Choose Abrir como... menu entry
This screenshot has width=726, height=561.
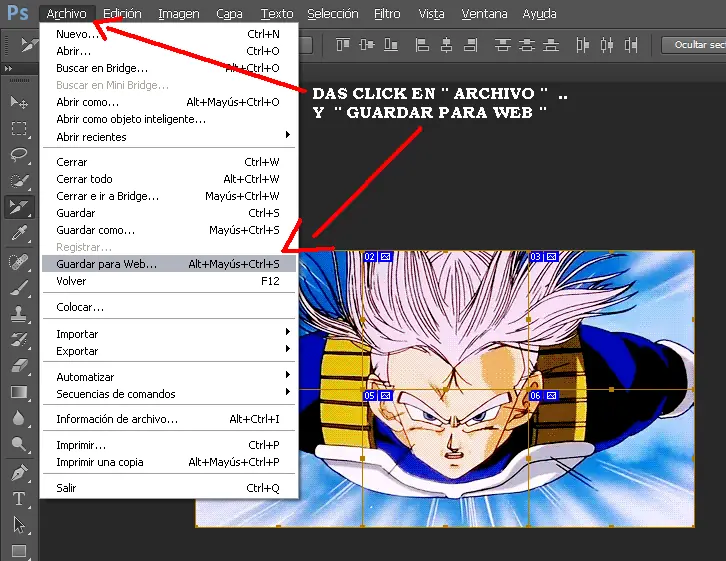pos(169,102)
